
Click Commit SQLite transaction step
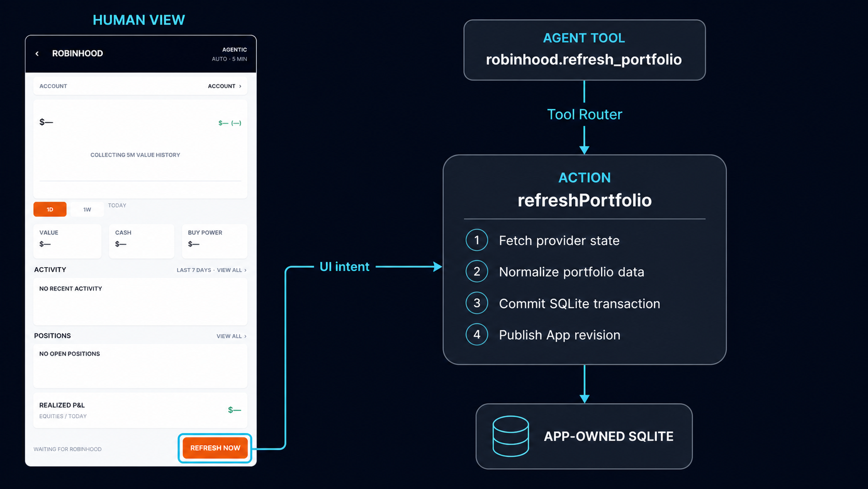click(579, 303)
